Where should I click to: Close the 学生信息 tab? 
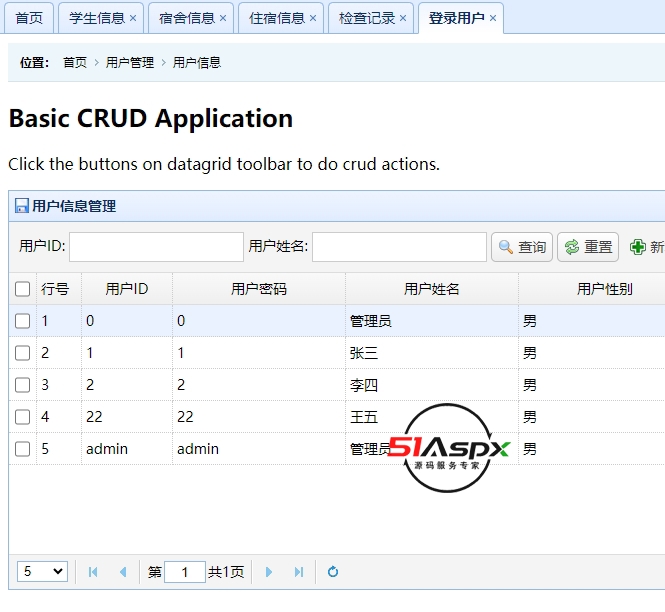click(133, 18)
